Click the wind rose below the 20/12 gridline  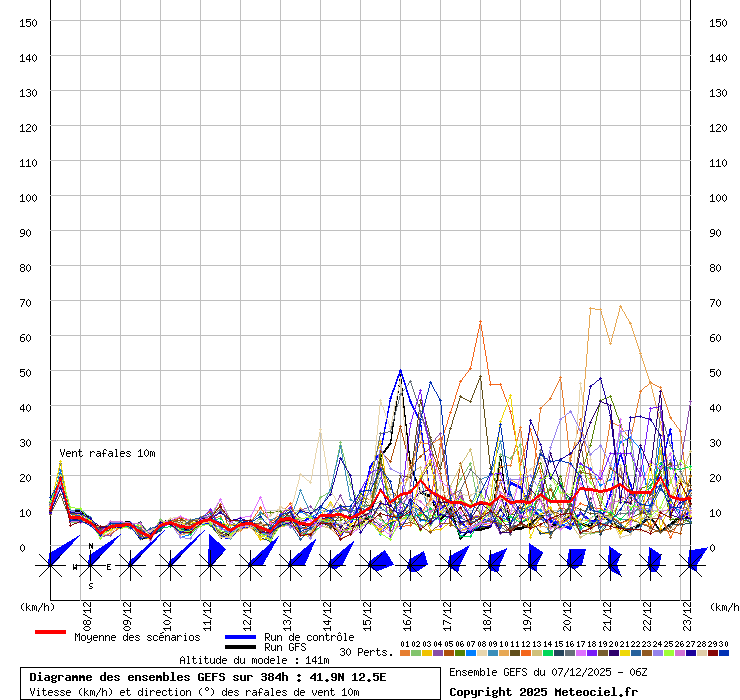(x=571, y=565)
